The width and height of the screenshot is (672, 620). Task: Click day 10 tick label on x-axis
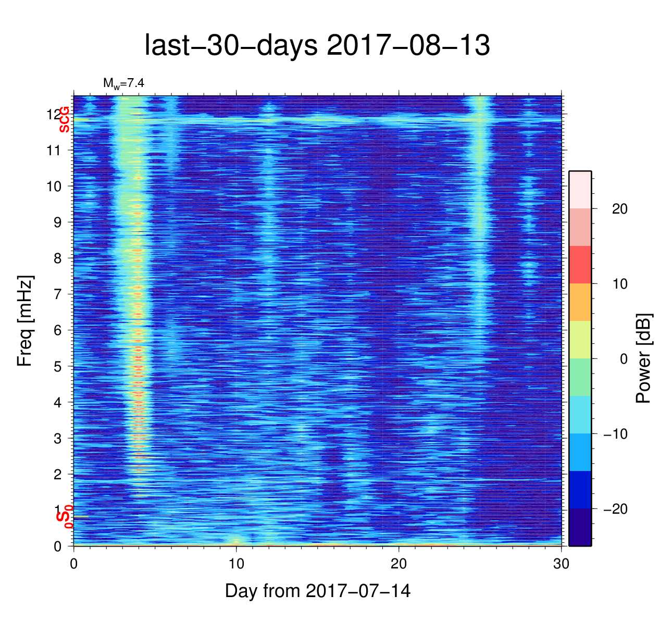[236, 563]
